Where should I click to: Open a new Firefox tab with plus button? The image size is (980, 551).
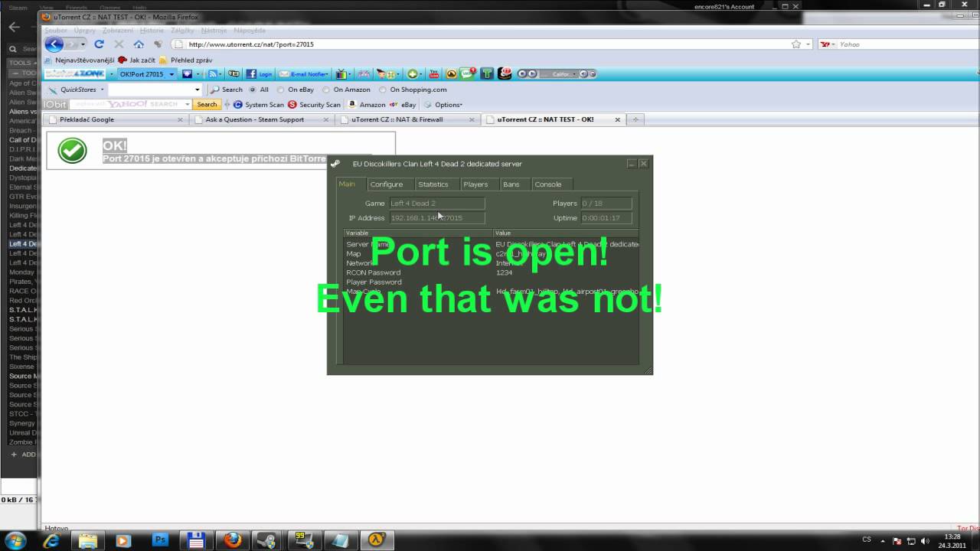(635, 119)
